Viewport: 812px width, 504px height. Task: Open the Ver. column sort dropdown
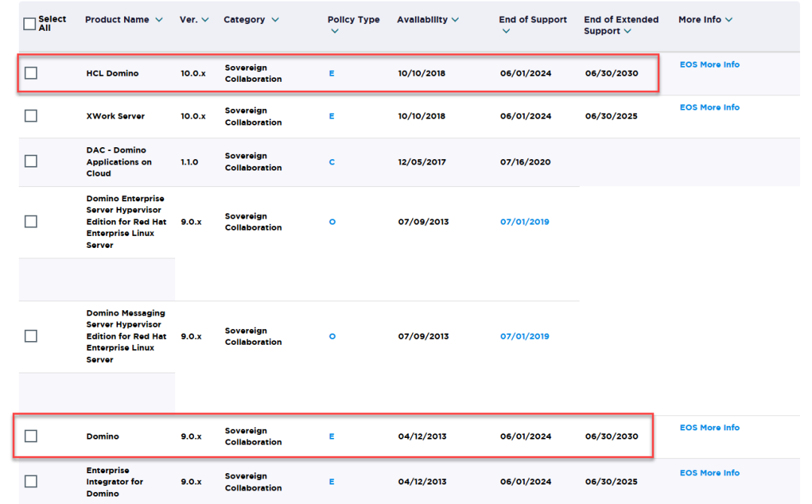pos(205,20)
